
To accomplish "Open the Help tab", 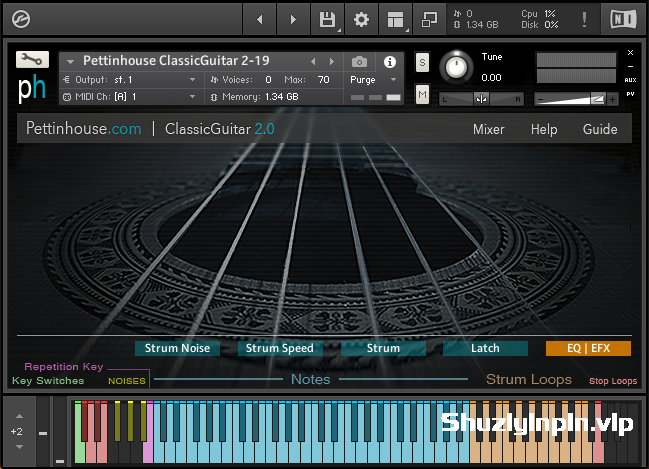I will click(x=544, y=129).
